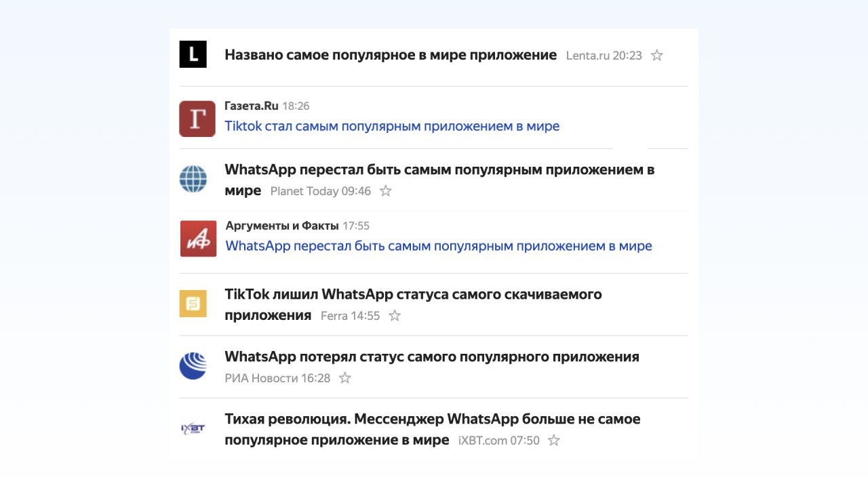This screenshot has height=488, width=868.
Task: Click the Газета.Ru red logo
Action: tap(197, 119)
